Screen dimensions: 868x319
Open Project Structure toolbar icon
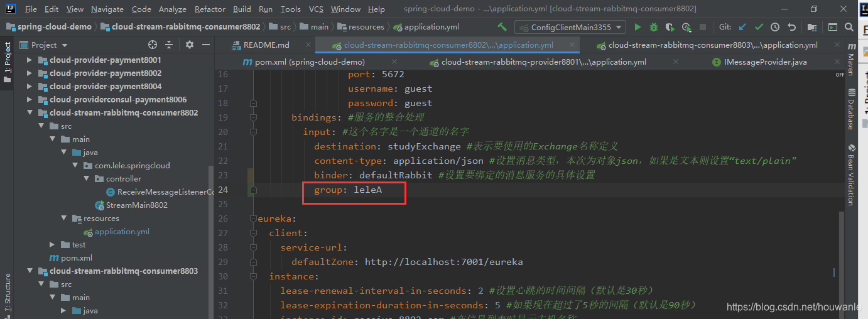(812, 27)
